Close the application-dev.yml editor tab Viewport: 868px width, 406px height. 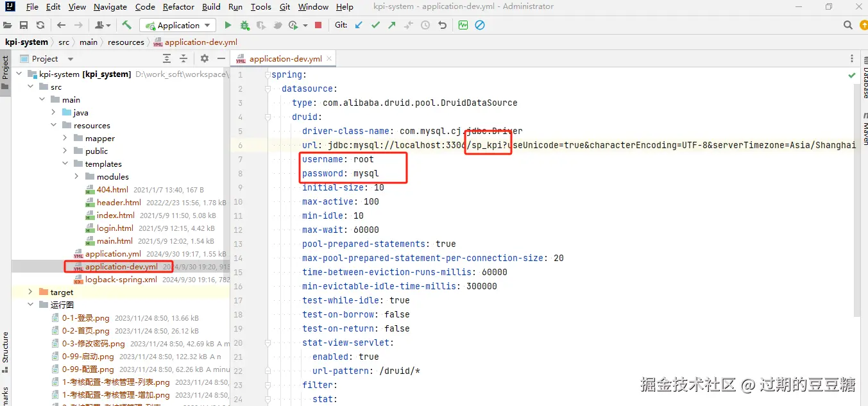[329, 58]
